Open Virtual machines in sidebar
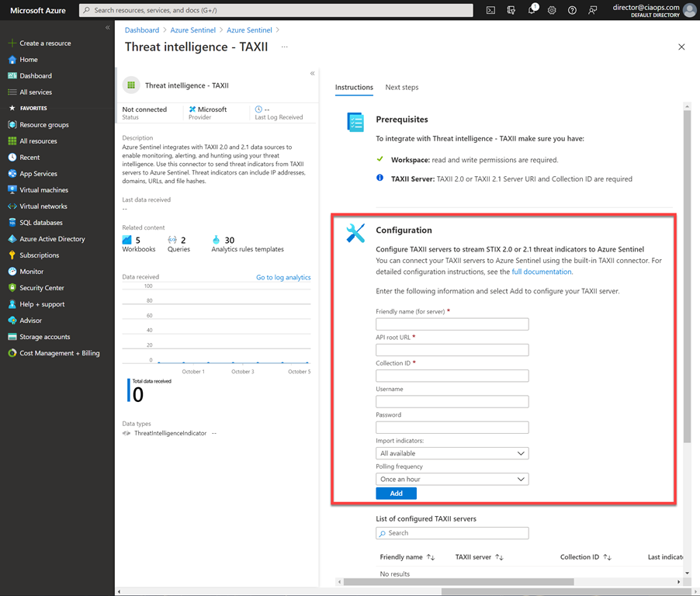 coord(43,190)
